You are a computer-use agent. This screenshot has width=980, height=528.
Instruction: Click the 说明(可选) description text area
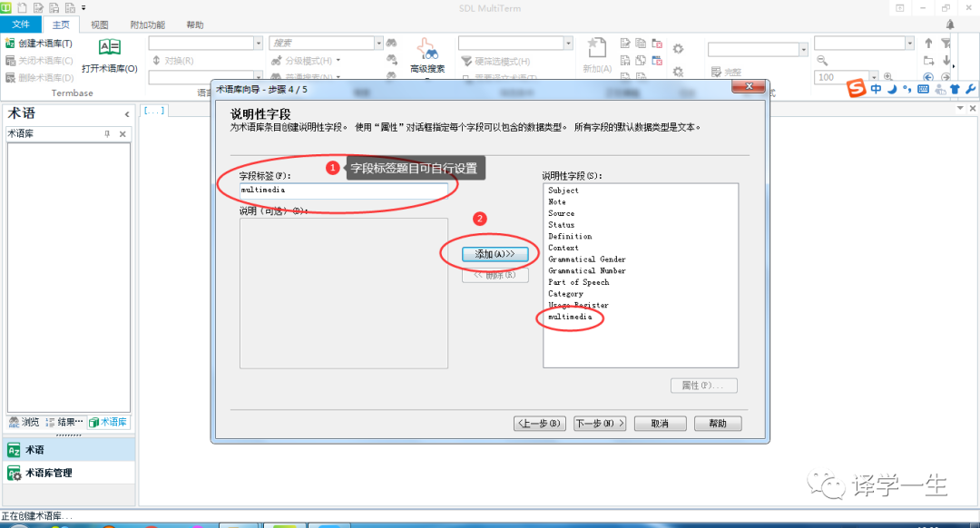click(x=344, y=293)
